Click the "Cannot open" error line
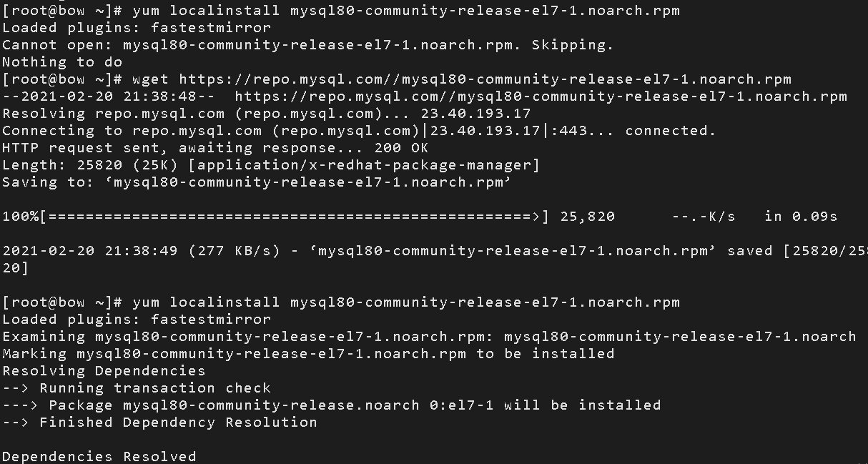Viewport: 868px width, 464px height. click(307, 45)
